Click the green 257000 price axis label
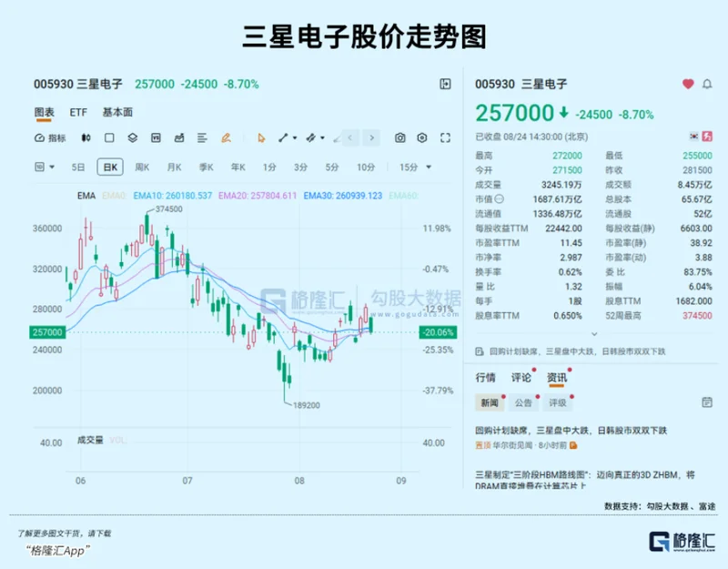The width and height of the screenshot is (728, 569). (47, 332)
